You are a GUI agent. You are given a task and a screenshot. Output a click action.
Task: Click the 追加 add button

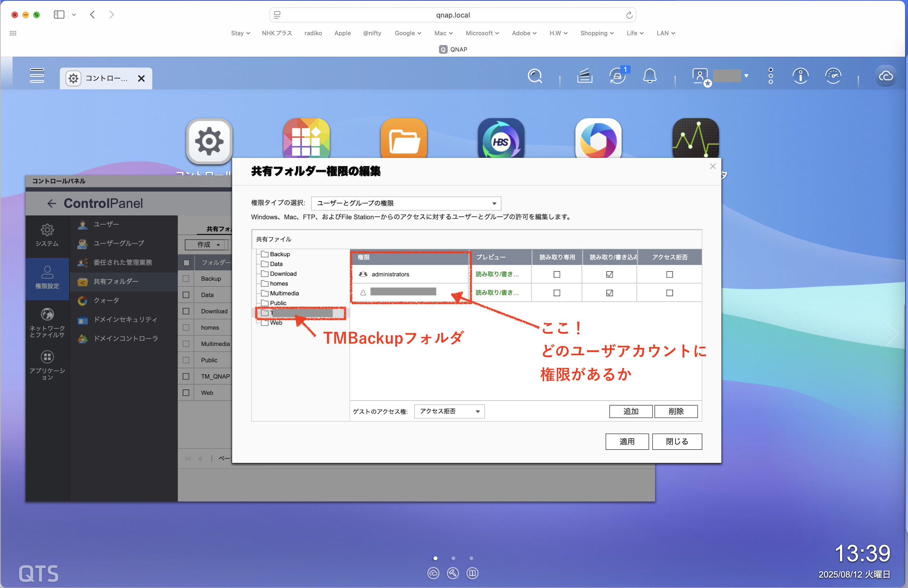pyautogui.click(x=630, y=411)
